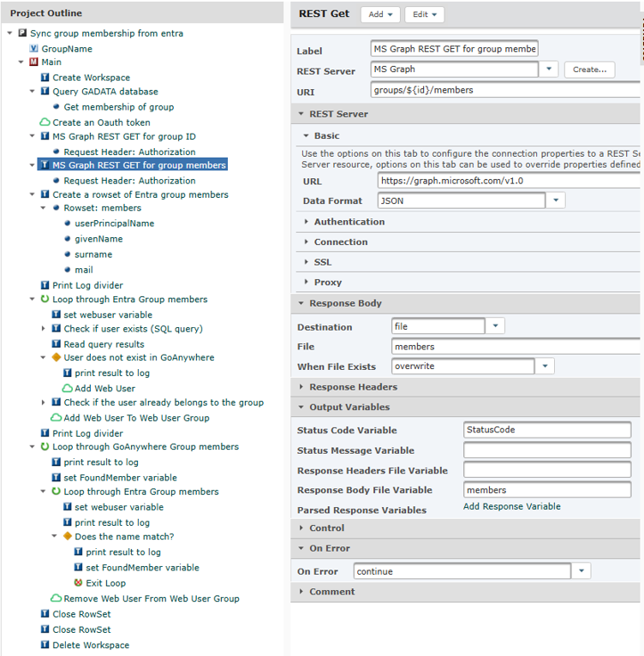The image size is (644, 656).
Task: Click the task icon of set FoundMember variable under Does the name match?
Action: (78, 567)
